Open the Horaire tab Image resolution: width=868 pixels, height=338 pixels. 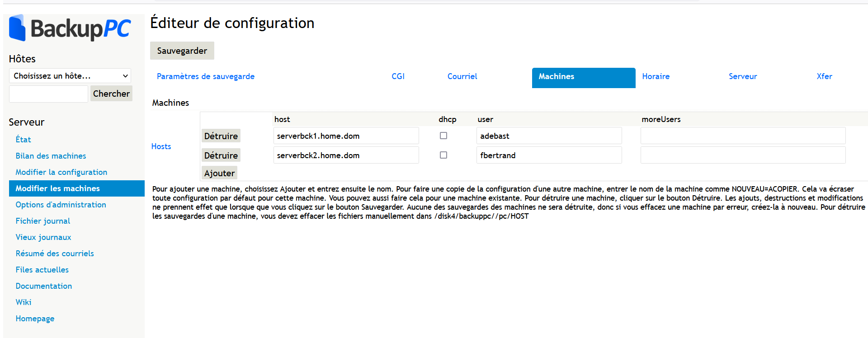pos(656,76)
